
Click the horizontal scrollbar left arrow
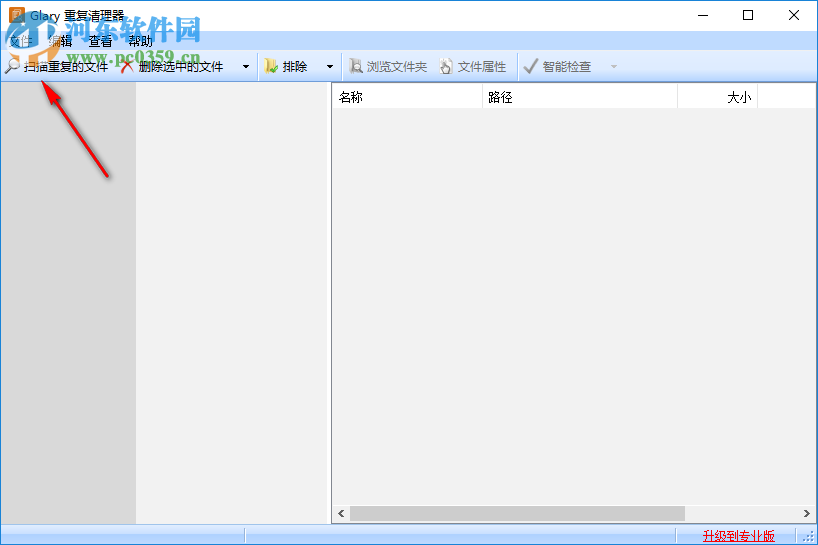(x=341, y=513)
